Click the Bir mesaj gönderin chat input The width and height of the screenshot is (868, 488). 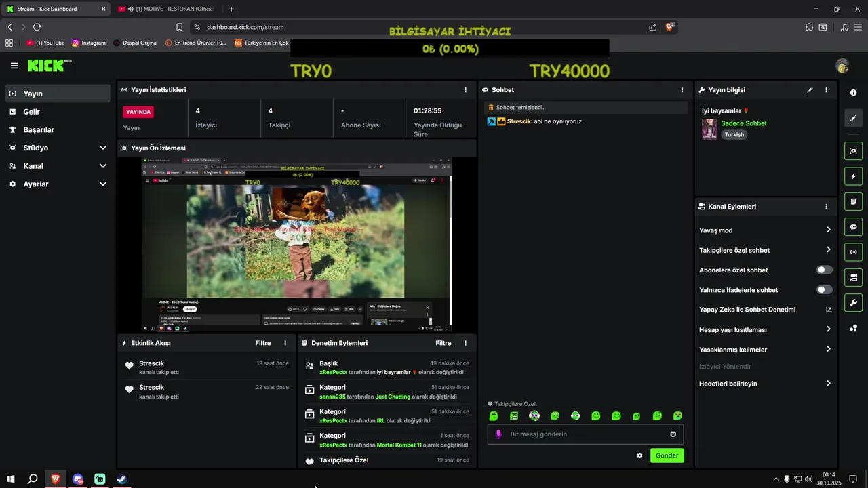click(585, 434)
